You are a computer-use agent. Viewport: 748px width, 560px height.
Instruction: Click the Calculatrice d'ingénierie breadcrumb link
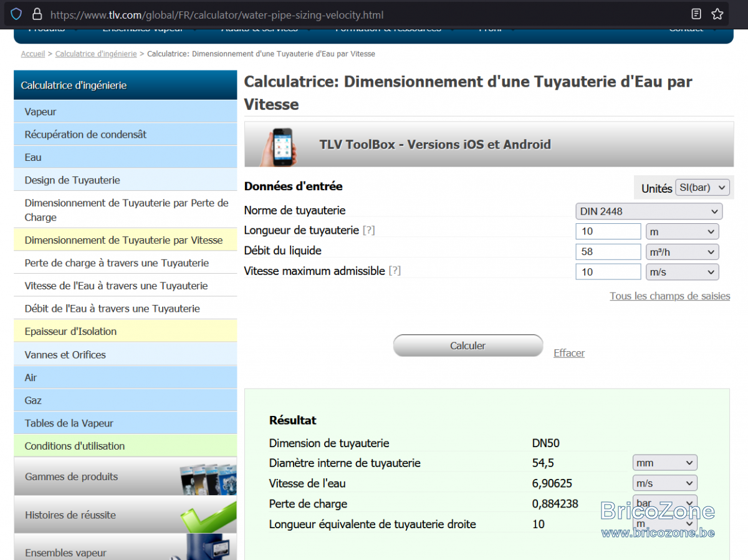[x=96, y=54]
